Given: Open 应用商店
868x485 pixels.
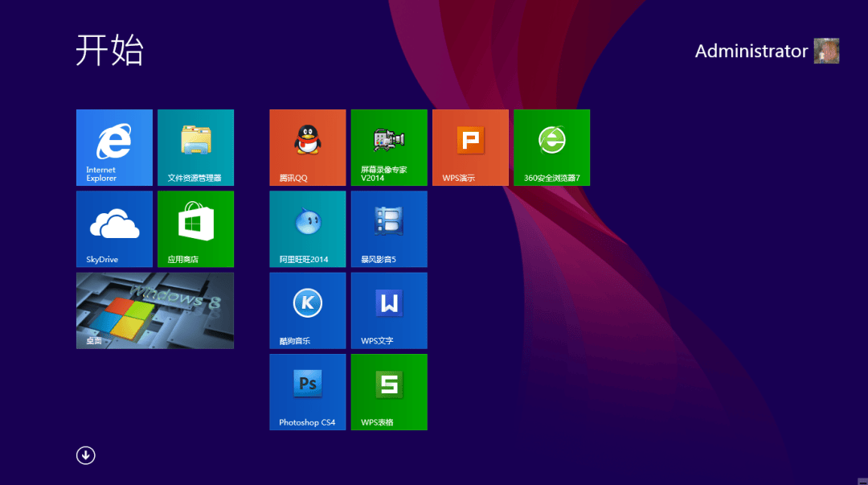Looking at the screenshot, I should 195,228.
